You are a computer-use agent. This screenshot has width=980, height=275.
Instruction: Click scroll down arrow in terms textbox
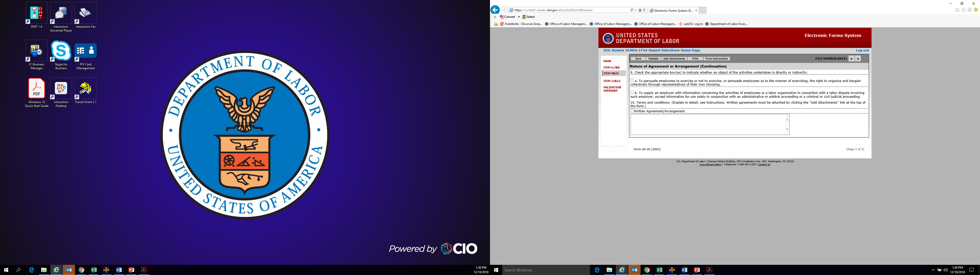click(787, 130)
